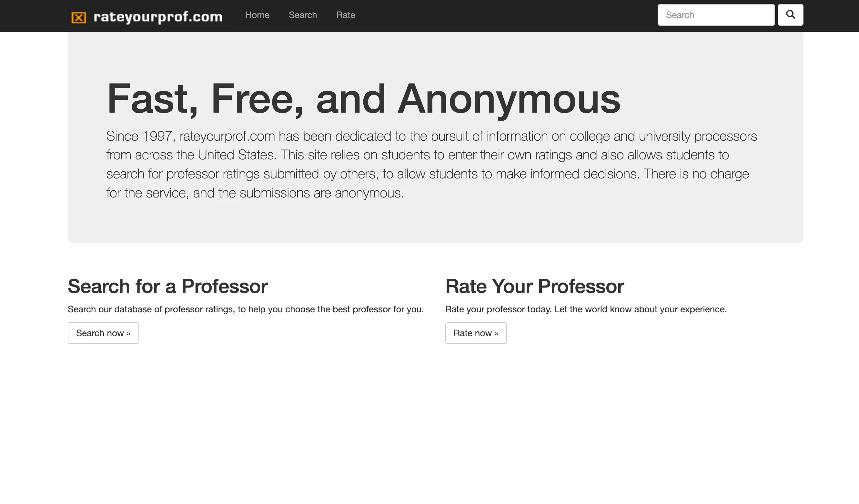Open the Rate nav item

click(x=346, y=15)
